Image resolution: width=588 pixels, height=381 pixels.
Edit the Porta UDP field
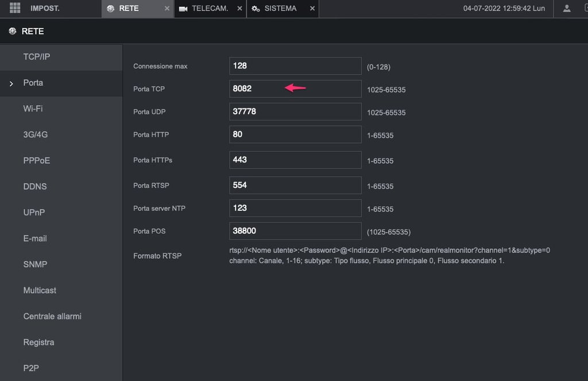tap(295, 112)
